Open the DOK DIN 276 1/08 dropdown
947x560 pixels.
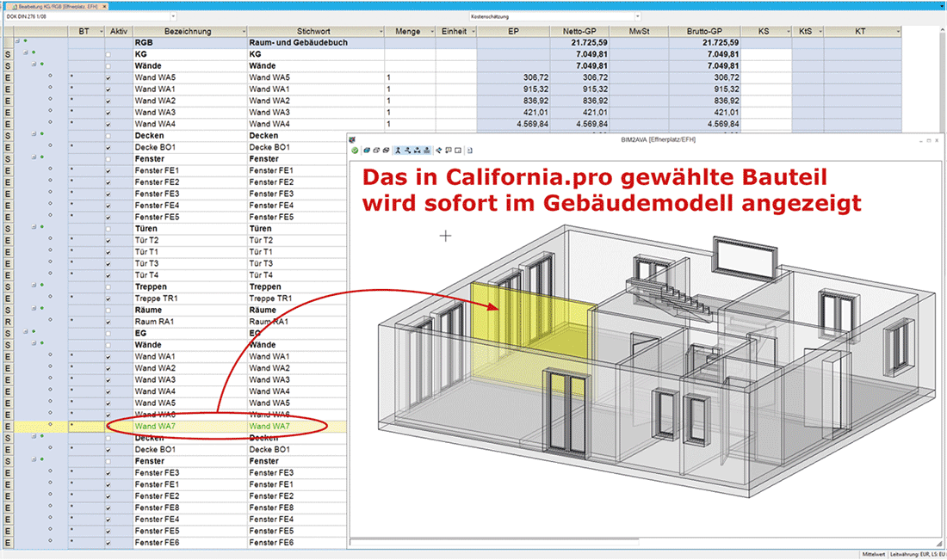[173, 17]
